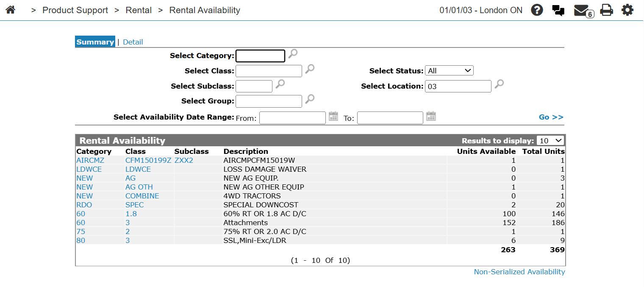644x287 pixels.
Task: Focus the Select Class input field
Action: pos(269,71)
